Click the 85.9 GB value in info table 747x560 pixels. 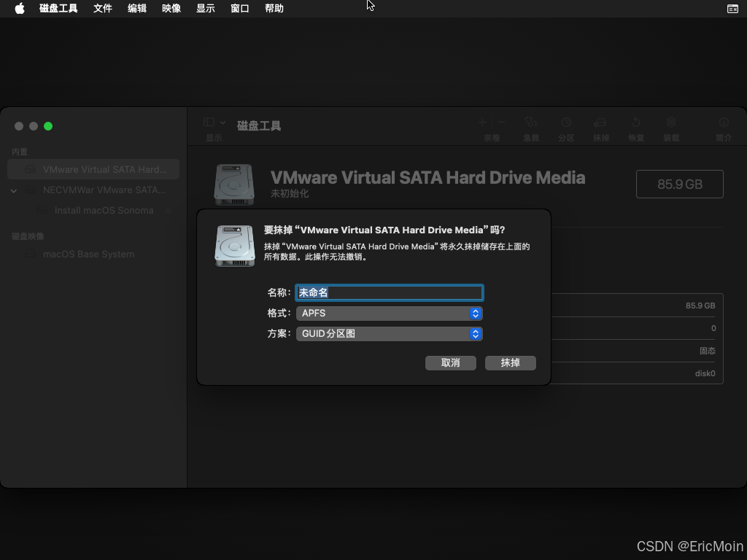point(700,306)
